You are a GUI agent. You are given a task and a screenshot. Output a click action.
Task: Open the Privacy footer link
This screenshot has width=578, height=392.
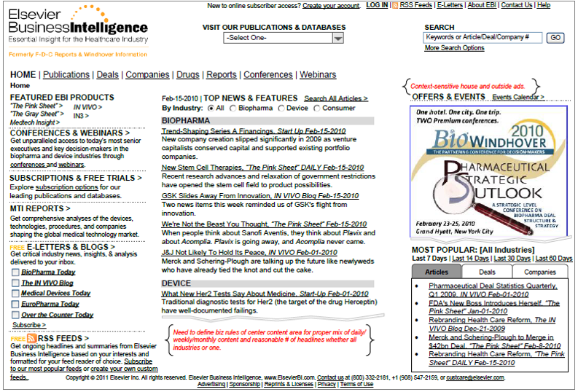pyautogui.click(x=327, y=384)
